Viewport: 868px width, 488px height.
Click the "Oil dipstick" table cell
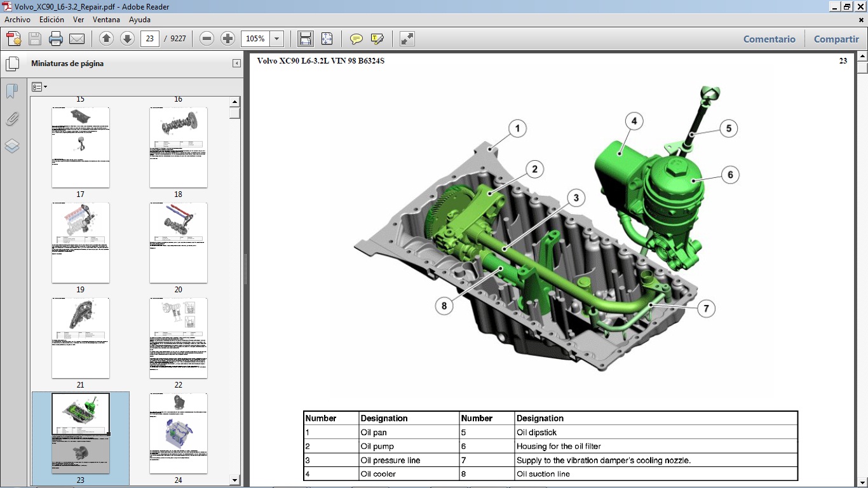[x=656, y=432]
